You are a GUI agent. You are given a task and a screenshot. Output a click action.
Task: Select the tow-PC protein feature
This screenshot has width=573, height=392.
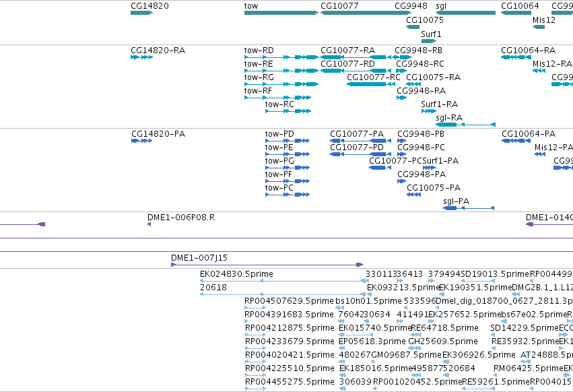pos(288,195)
